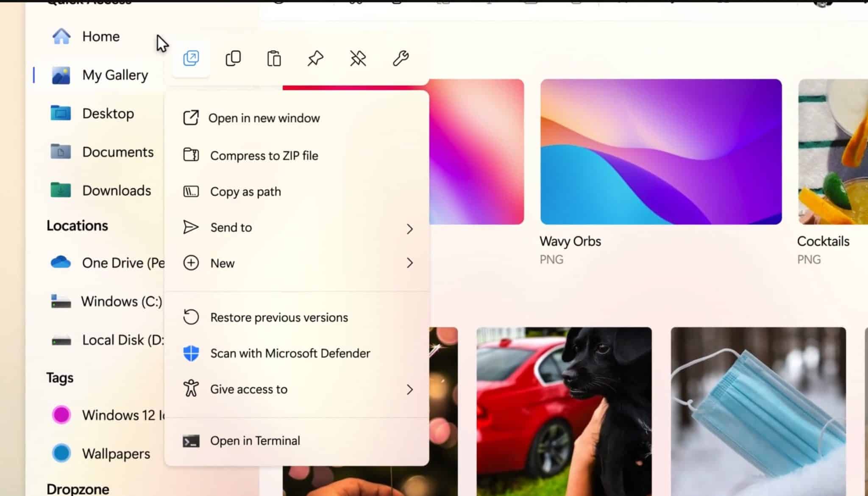Select the Copy icon in the quick actions bar
Image resolution: width=868 pixels, height=496 pixels.
233,58
